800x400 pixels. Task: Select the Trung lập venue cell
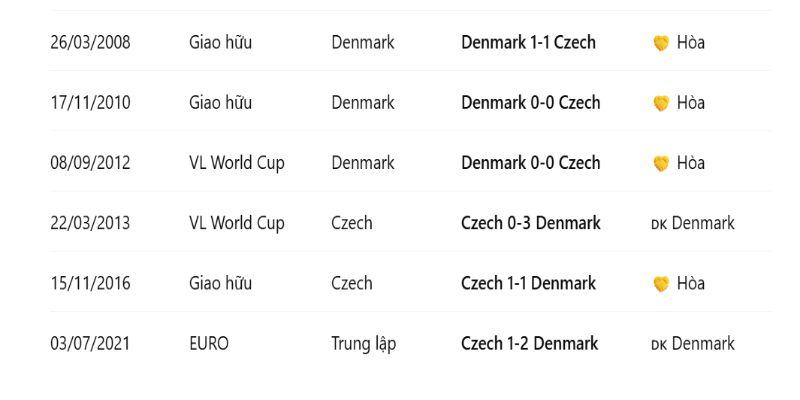pyautogui.click(x=363, y=344)
